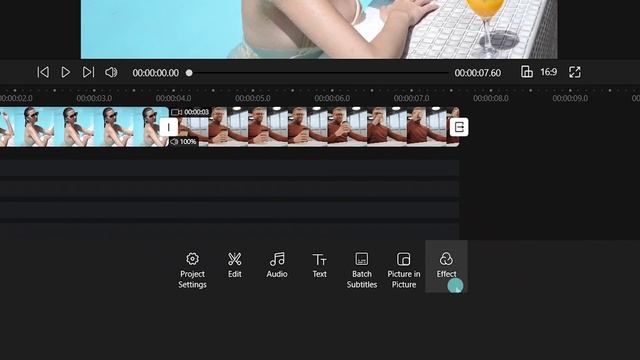640x360 pixels.
Task: Change the 16:9 aspect ratio
Action: click(x=549, y=72)
